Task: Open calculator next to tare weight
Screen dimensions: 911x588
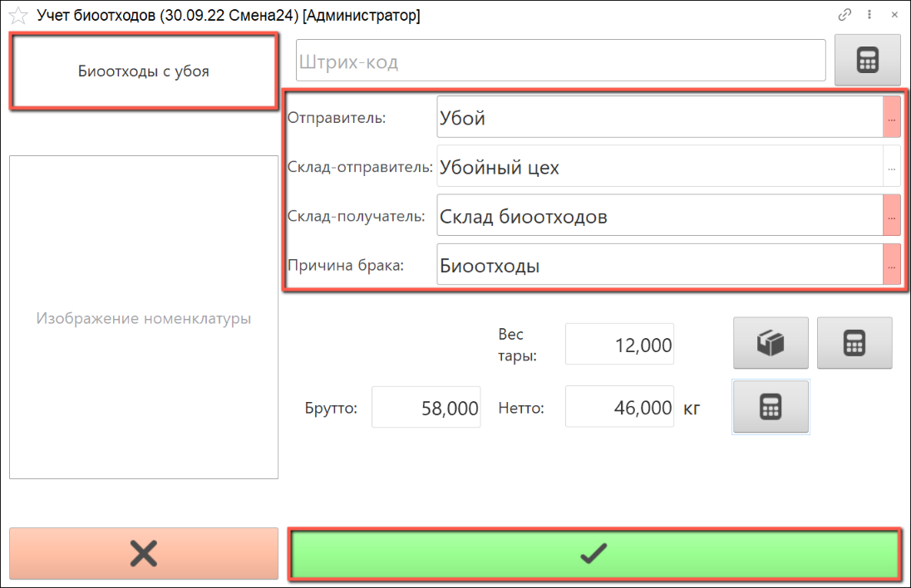Action: point(854,343)
